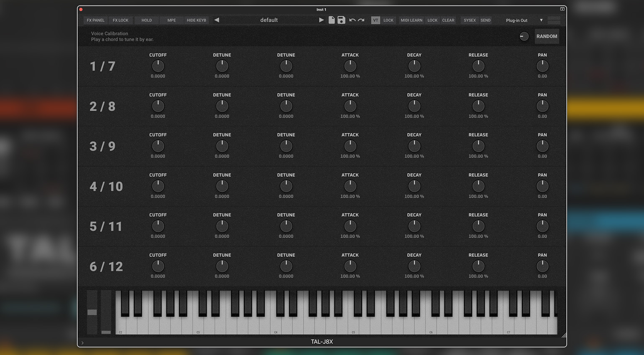This screenshot has height=355, width=644.
Task: Click the window expand icon in title bar
Action: click(x=562, y=9)
